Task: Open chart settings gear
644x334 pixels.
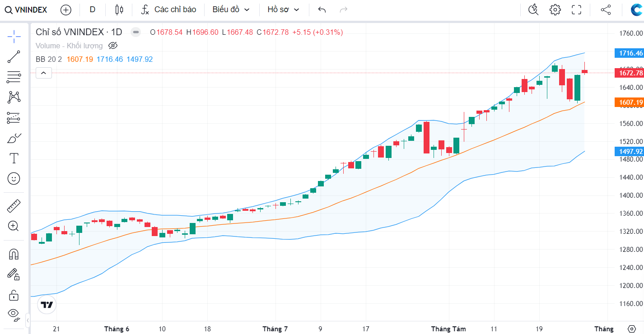Action: click(555, 10)
